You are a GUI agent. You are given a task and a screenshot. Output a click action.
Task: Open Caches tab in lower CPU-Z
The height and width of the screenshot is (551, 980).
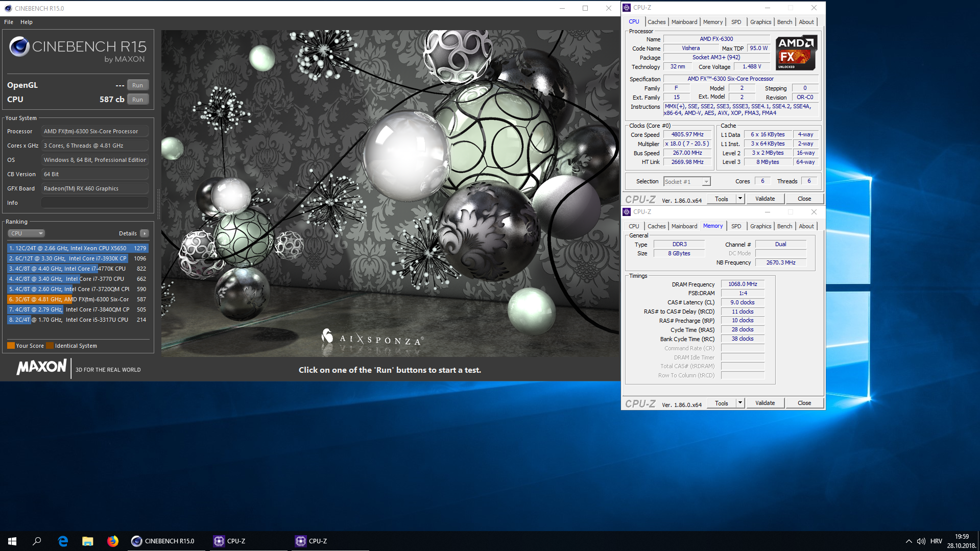tap(656, 226)
